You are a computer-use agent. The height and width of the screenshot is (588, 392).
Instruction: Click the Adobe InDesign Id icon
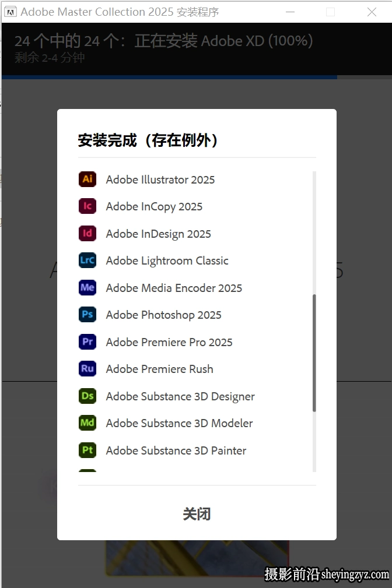[x=87, y=233]
